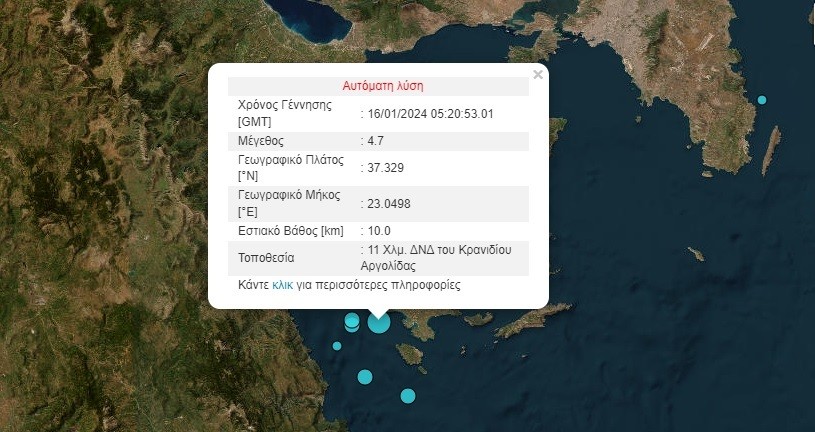Click the southernmost earthquake marker on the map

click(408, 395)
